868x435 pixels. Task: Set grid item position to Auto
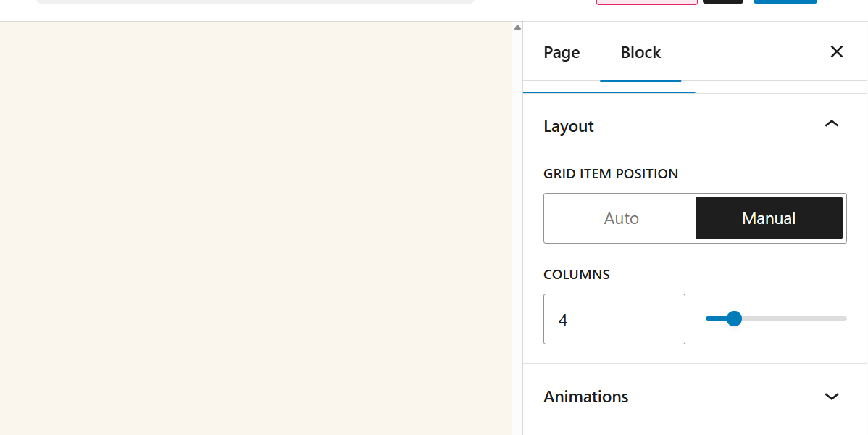coord(621,218)
